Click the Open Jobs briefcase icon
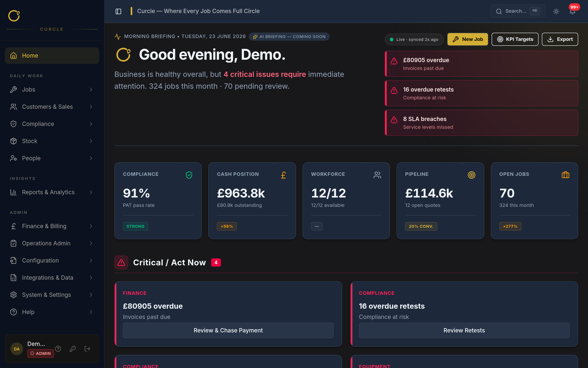588x368 pixels. click(565, 175)
